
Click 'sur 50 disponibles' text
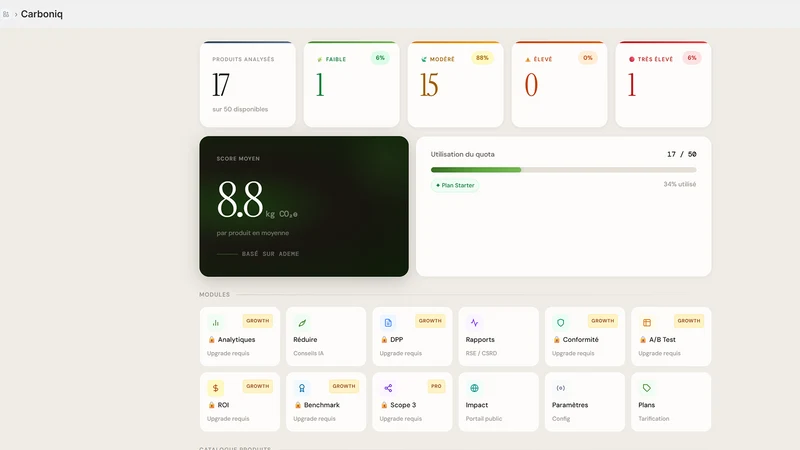point(240,109)
